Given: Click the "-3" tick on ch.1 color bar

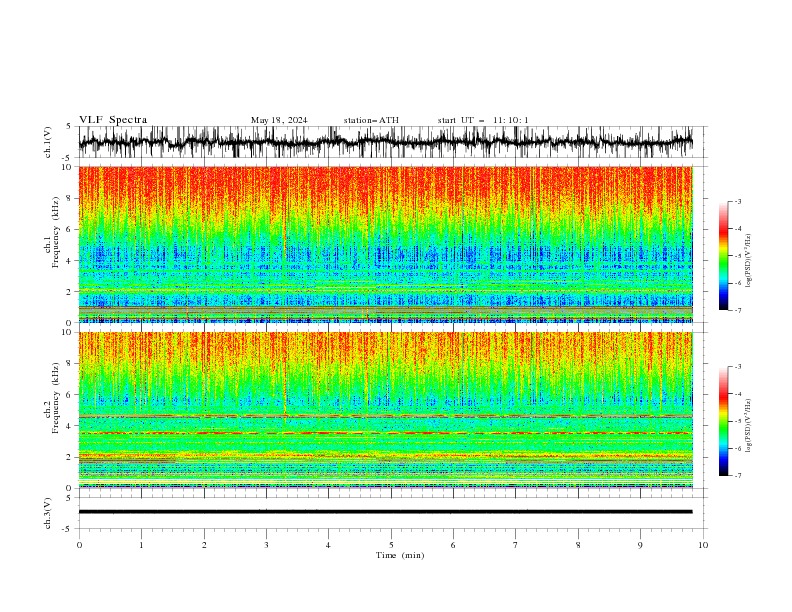Looking at the screenshot, I should click(x=738, y=201).
